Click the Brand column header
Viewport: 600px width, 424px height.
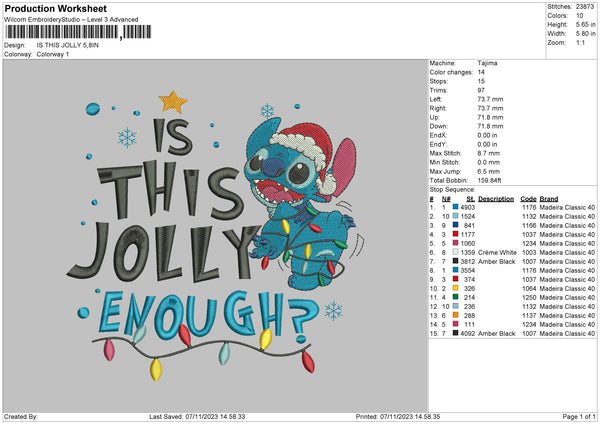tap(549, 199)
